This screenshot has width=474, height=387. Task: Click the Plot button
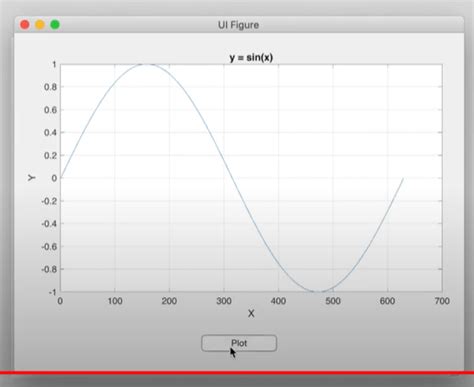click(x=239, y=343)
